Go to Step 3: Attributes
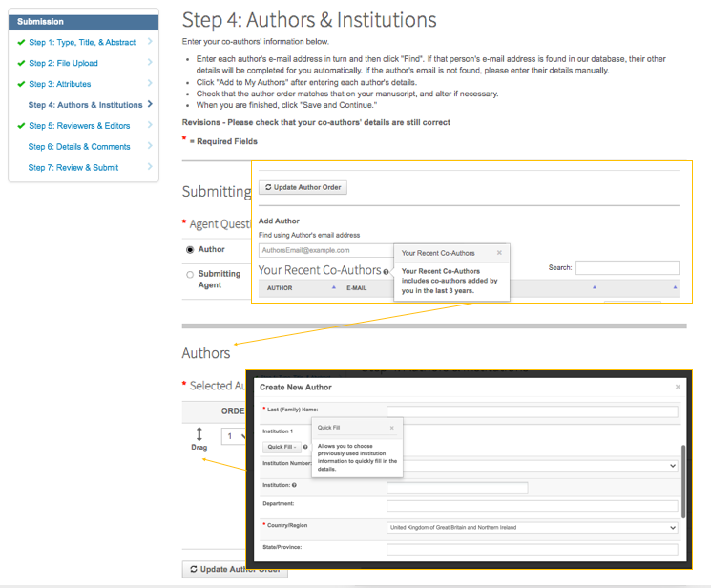Viewport: 711px width, 588px height. pyautogui.click(x=60, y=84)
